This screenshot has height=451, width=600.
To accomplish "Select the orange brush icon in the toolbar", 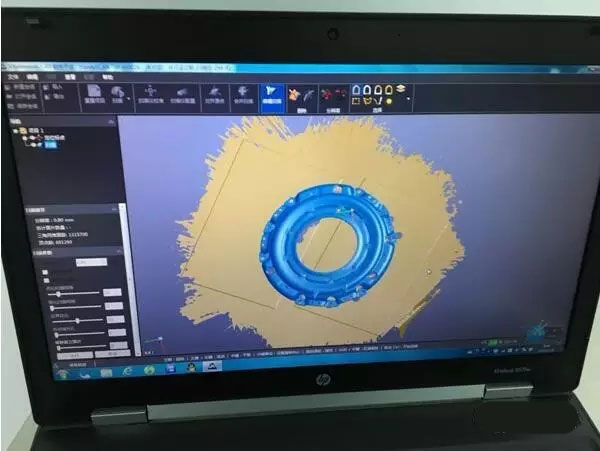I will 295,93.
